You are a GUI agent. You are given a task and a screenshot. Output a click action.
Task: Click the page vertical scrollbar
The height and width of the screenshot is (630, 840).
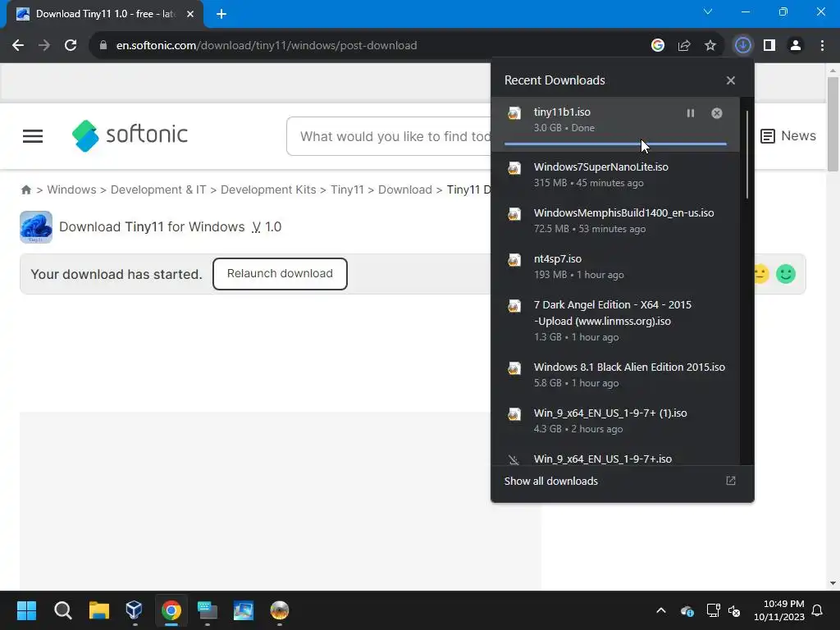833,125
